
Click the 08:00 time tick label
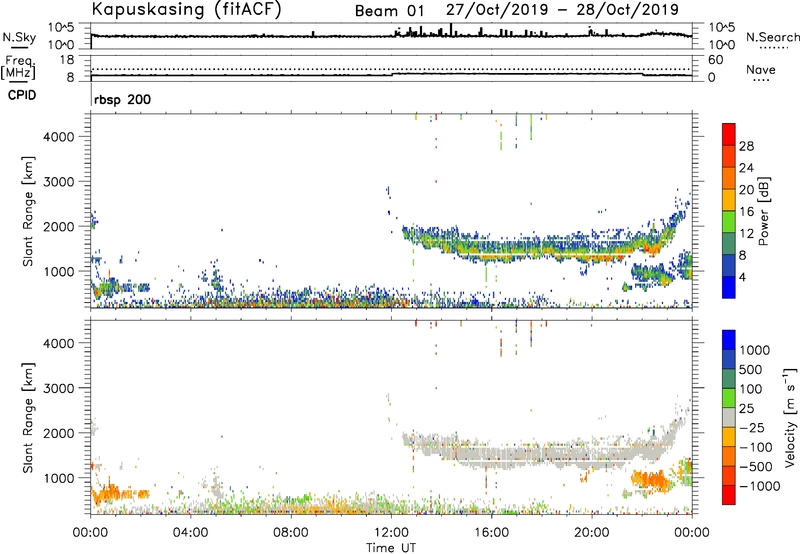290,533
